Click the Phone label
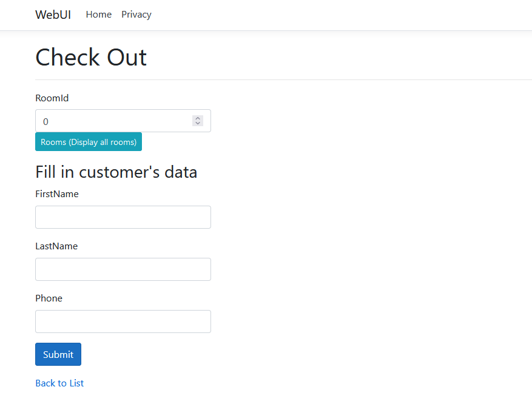The width and height of the screenshot is (532, 404). (49, 298)
